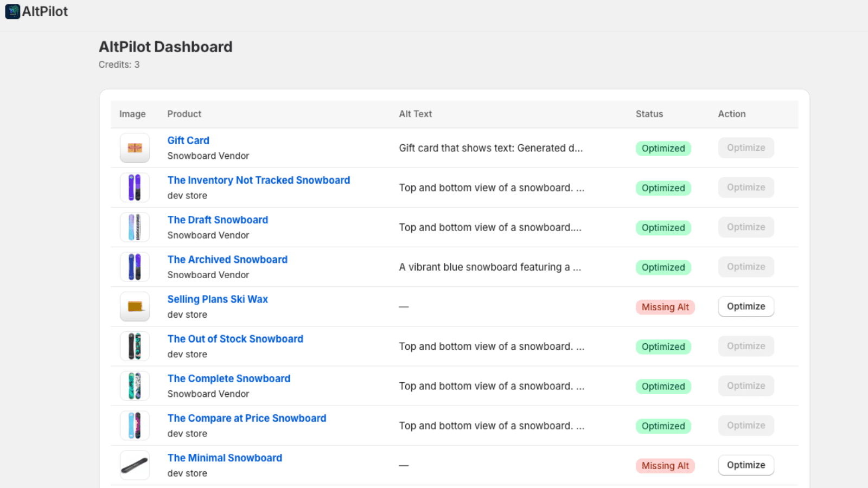Click The Inventory Not Tracked Snowboard link

coord(258,180)
